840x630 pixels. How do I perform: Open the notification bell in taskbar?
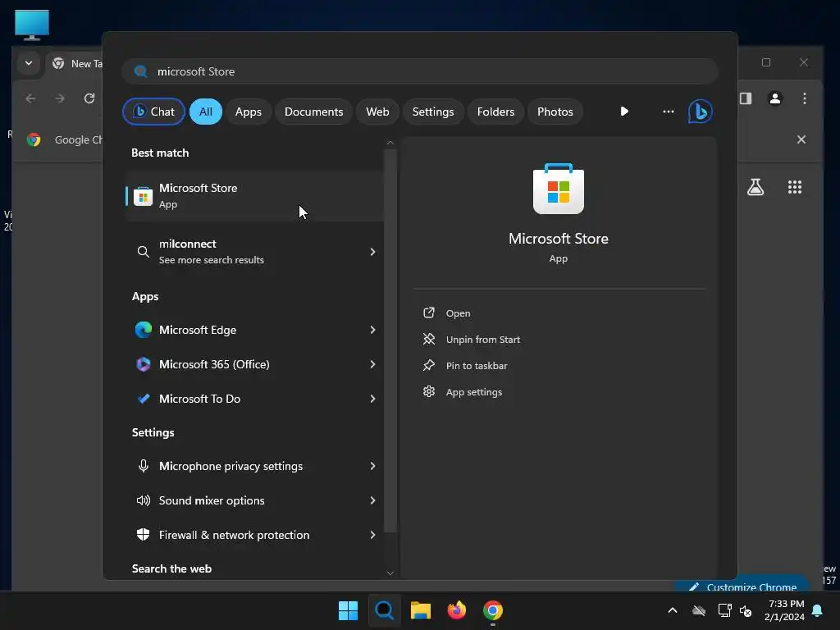click(x=818, y=610)
